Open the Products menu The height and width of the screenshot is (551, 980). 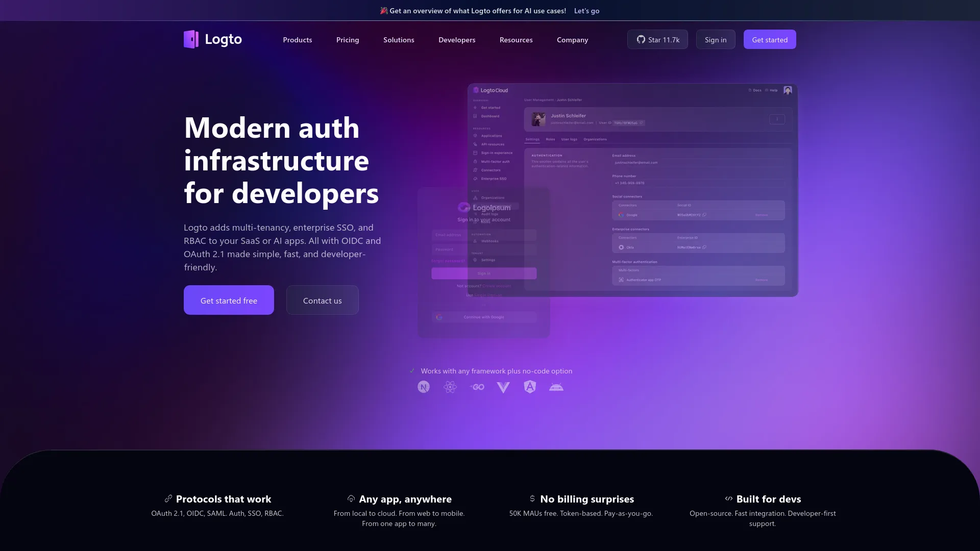(x=298, y=40)
